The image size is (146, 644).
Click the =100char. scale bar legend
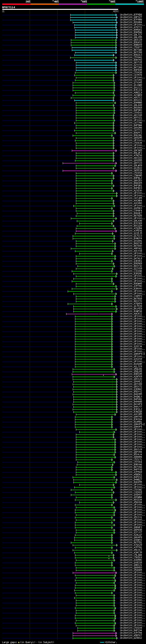(x=109, y=642)
